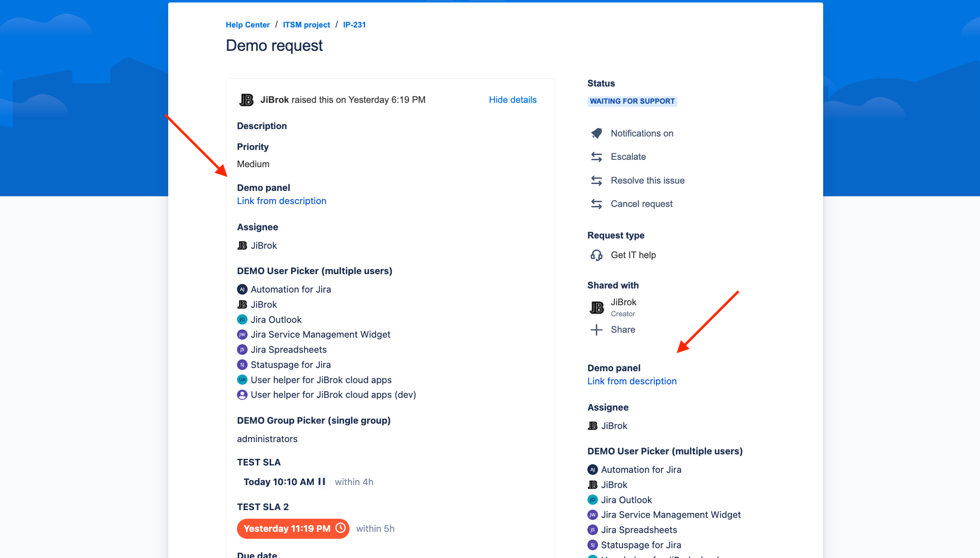The height and width of the screenshot is (558, 980).
Task: Click the Statuspage for Jira avatar
Action: 242,364
